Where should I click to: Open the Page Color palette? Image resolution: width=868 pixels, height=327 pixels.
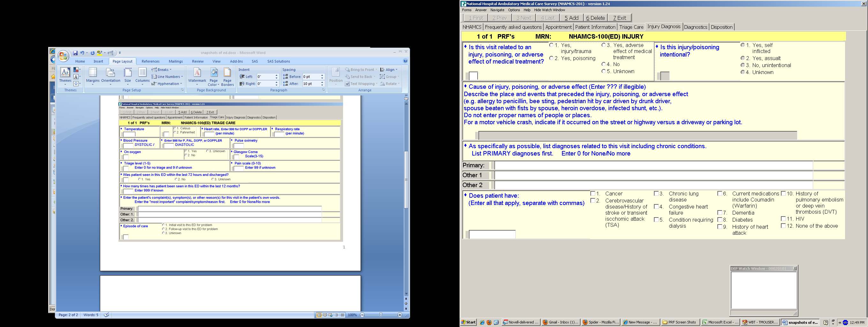[x=213, y=77]
